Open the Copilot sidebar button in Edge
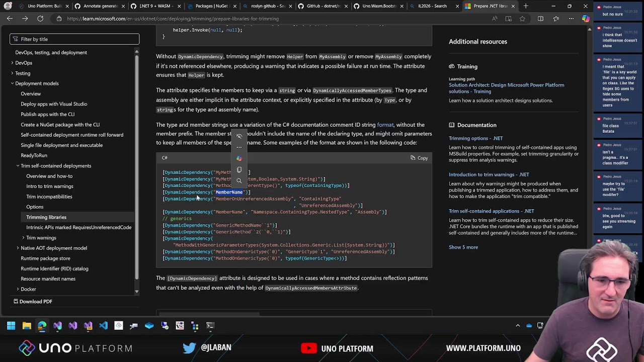Viewport: 644px width, 362px height. click(586, 19)
